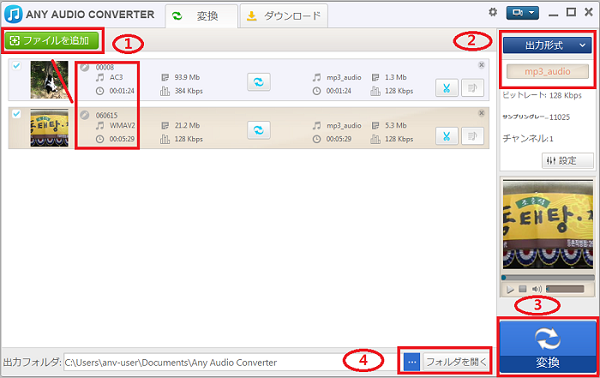Stop the preview playback

point(523,289)
